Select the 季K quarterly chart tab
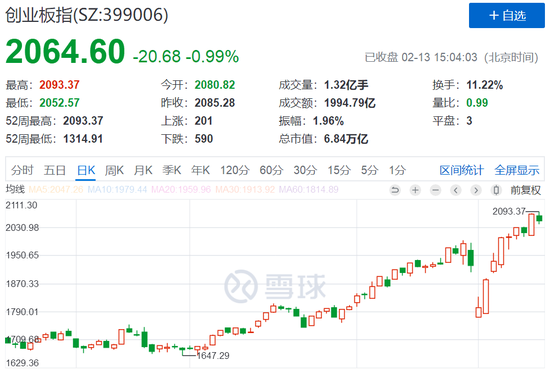 pos(172,170)
